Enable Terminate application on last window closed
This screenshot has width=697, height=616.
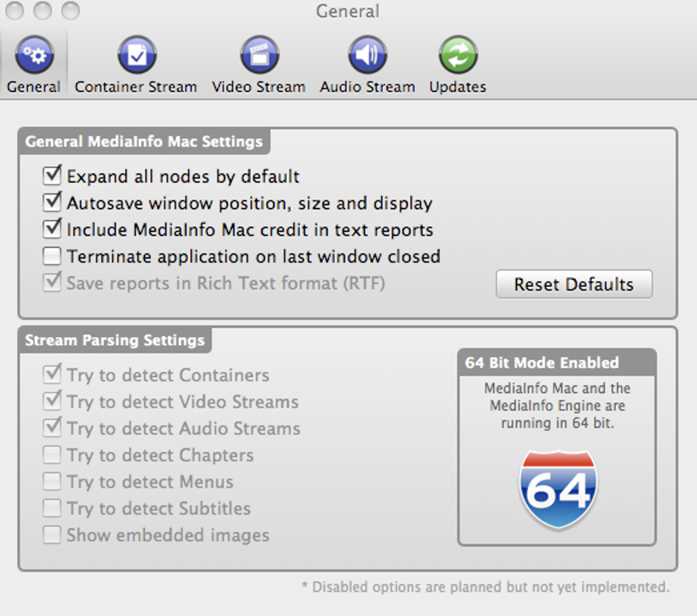(x=52, y=256)
